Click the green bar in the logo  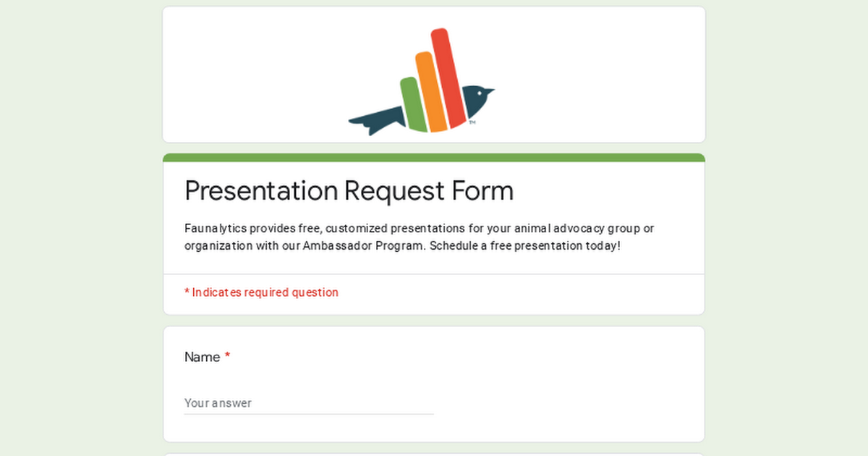pyautogui.click(x=412, y=104)
